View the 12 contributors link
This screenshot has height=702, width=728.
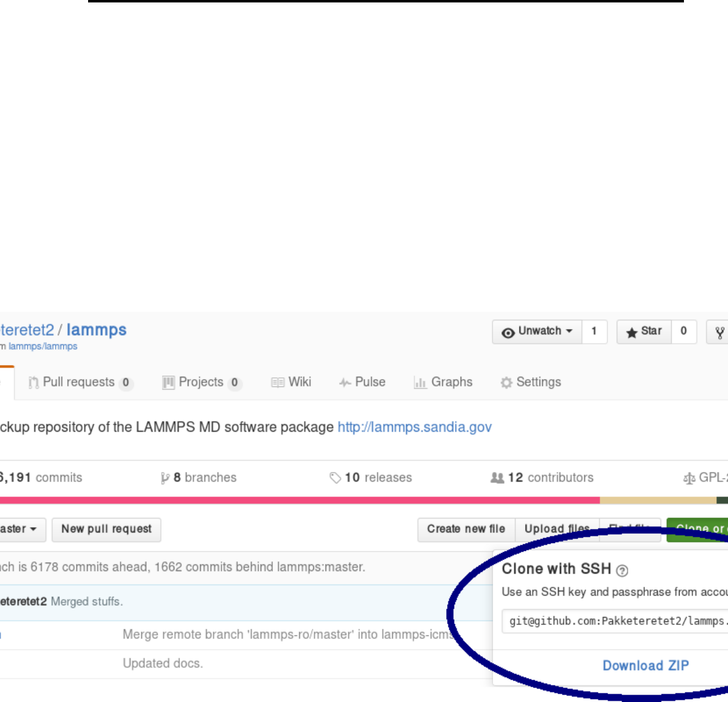(x=542, y=478)
